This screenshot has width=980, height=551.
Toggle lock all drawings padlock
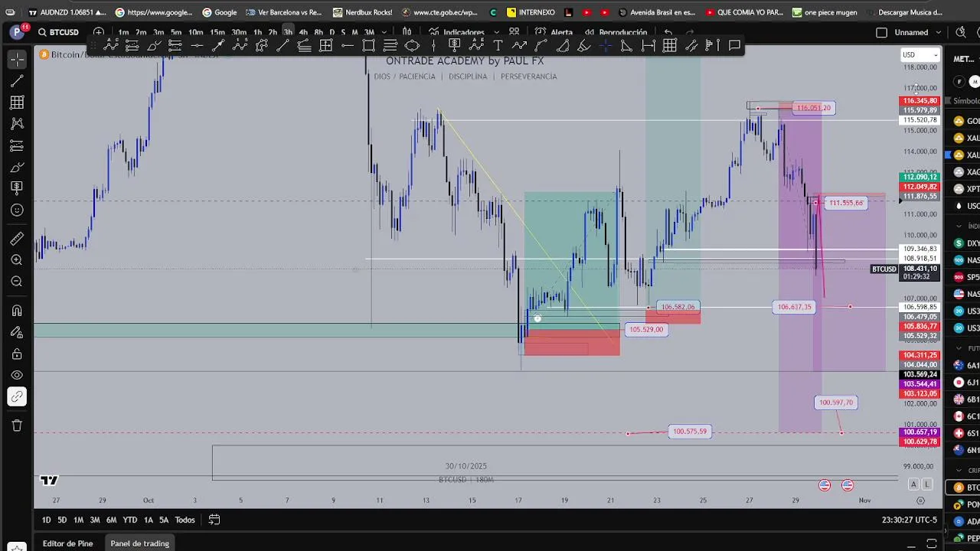pos(17,354)
